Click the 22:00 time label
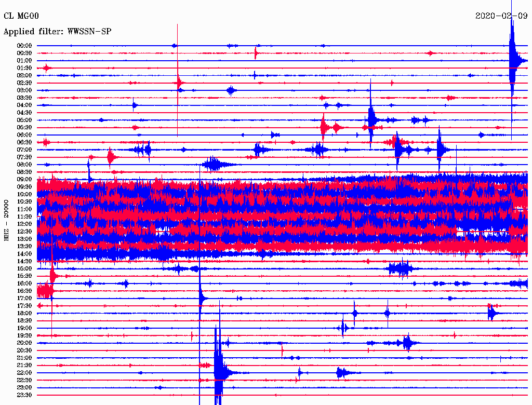 click(x=24, y=373)
